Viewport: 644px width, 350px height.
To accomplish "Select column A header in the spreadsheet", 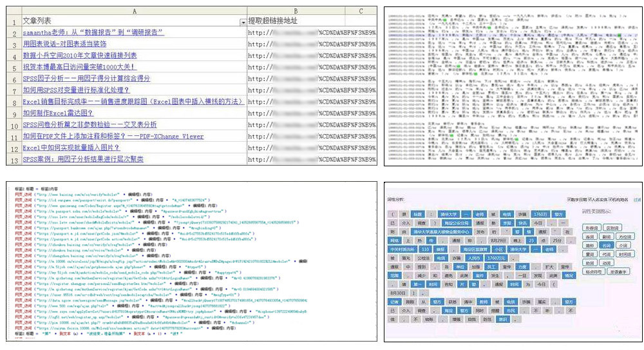I will 135,11.
